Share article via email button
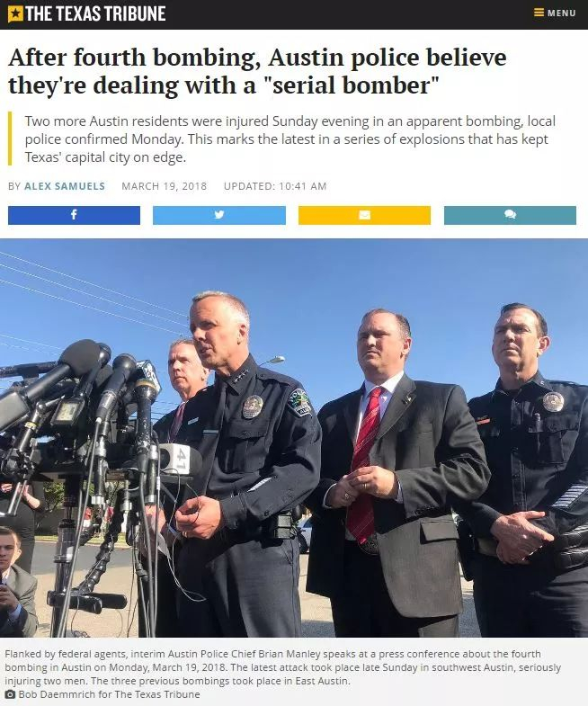Screen dimensions: 588x706 pos(364,215)
